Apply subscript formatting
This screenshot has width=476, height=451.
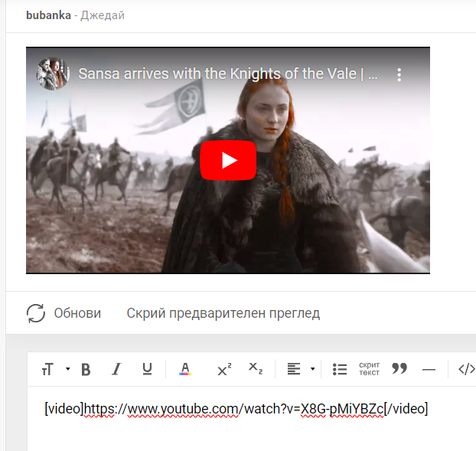pos(256,369)
